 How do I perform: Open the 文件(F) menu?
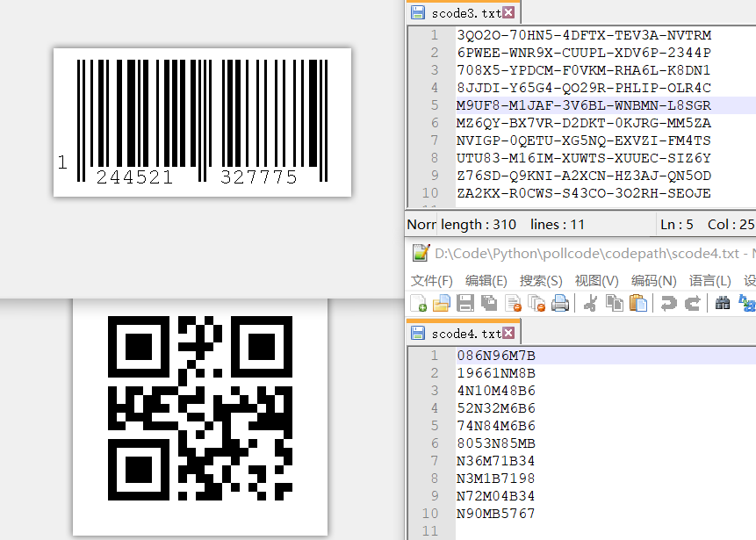[x=431, y=281]
